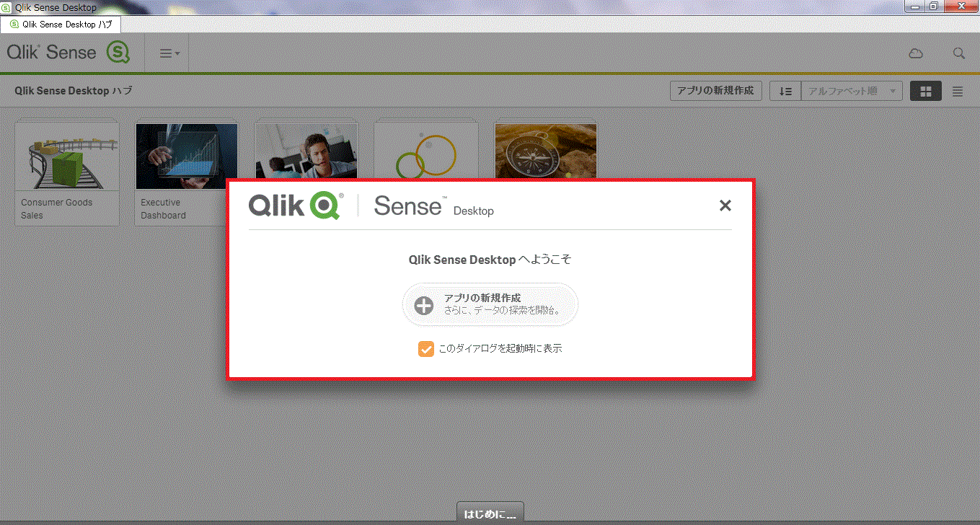Open search with the magnifier icon
Screen dimensions: 980x525
[x=958, y=53]
